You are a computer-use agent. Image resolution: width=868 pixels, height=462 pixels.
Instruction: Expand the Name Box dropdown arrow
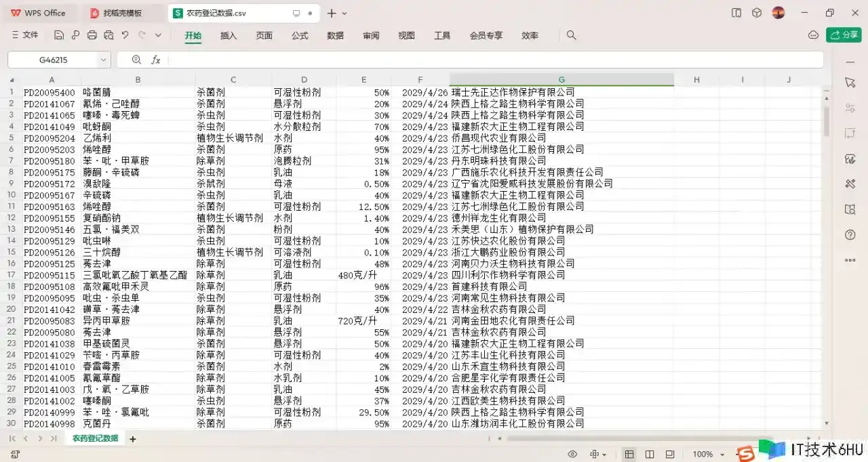click(103, 60)
